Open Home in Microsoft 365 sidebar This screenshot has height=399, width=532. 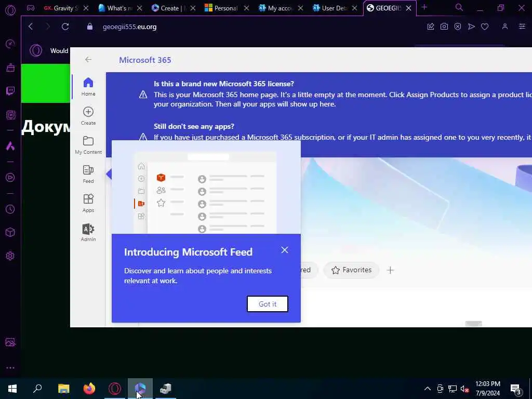click(88, 87)
